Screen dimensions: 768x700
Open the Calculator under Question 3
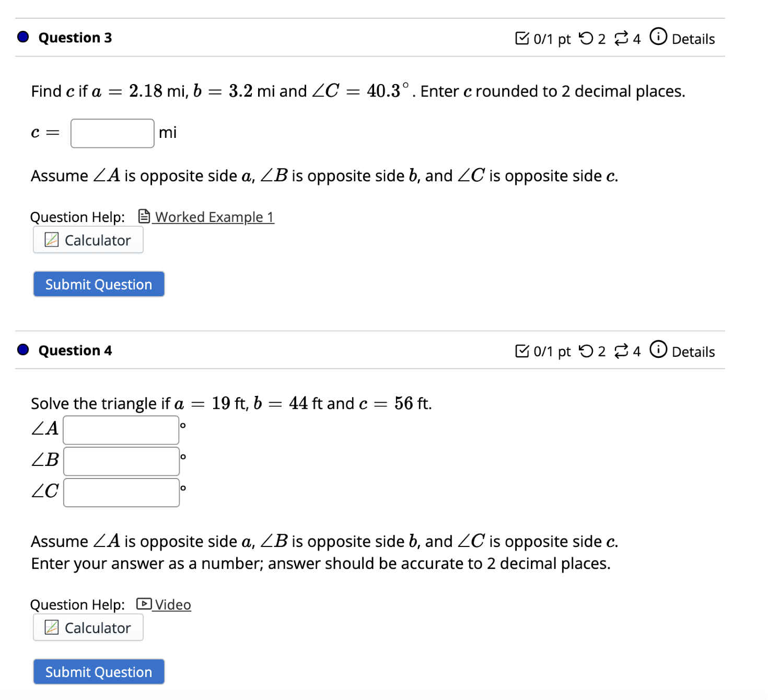click(x=88, y=240)
